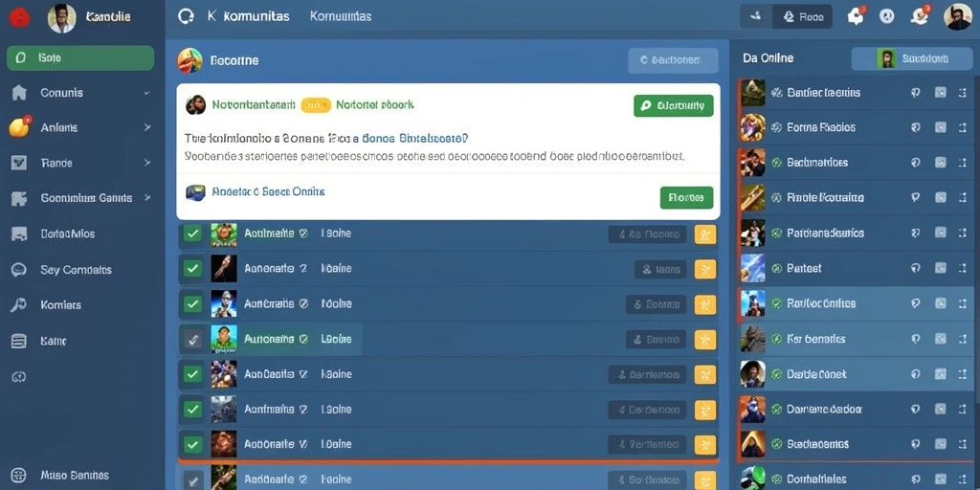Expand the Rande chevron in the sidebar

click(146, 163)
